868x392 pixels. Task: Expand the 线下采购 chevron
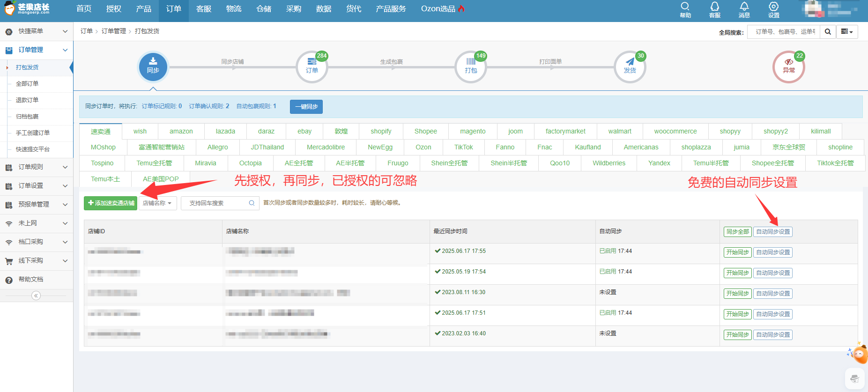coord(65,261)
